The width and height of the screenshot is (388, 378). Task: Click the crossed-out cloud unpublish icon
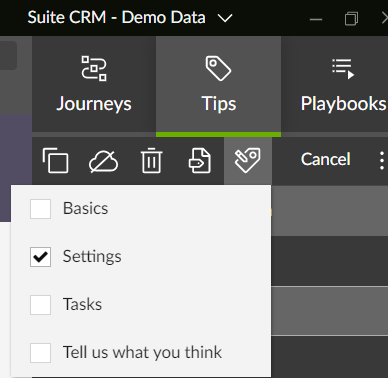click(103, 161)
